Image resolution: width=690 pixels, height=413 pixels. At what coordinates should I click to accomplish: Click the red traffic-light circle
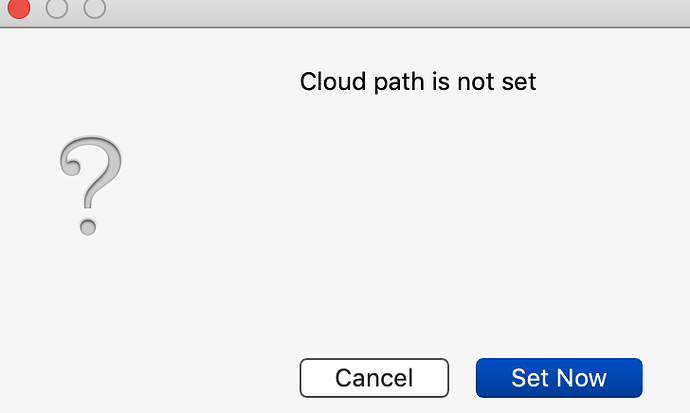coord(19,7)
